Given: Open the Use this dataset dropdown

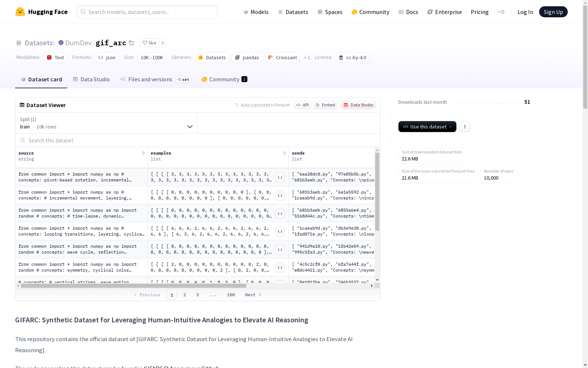Looking at the screenshot, I should (x=427, y=127).
